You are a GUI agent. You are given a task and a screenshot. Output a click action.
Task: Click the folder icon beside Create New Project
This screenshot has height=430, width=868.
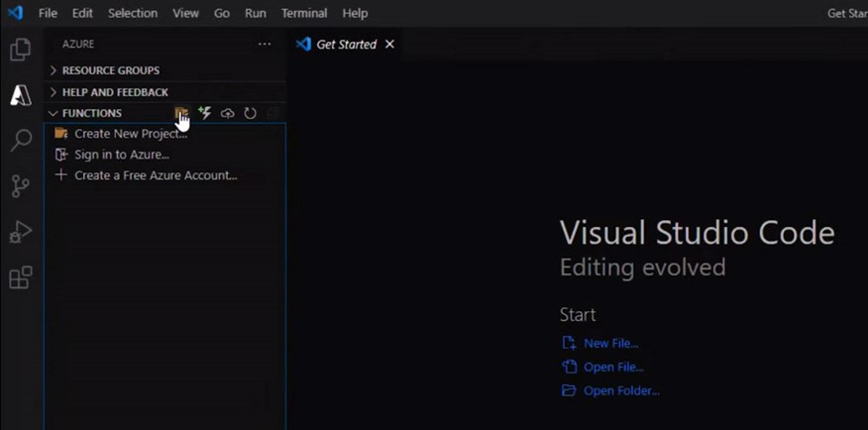click(x=61, y=134)
